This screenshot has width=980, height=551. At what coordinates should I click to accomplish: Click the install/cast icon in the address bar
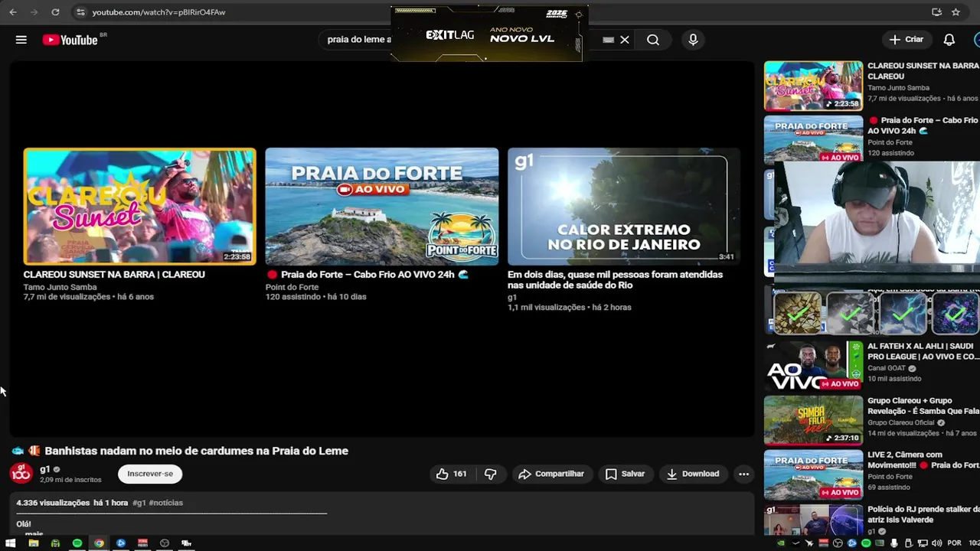point(936,12)
